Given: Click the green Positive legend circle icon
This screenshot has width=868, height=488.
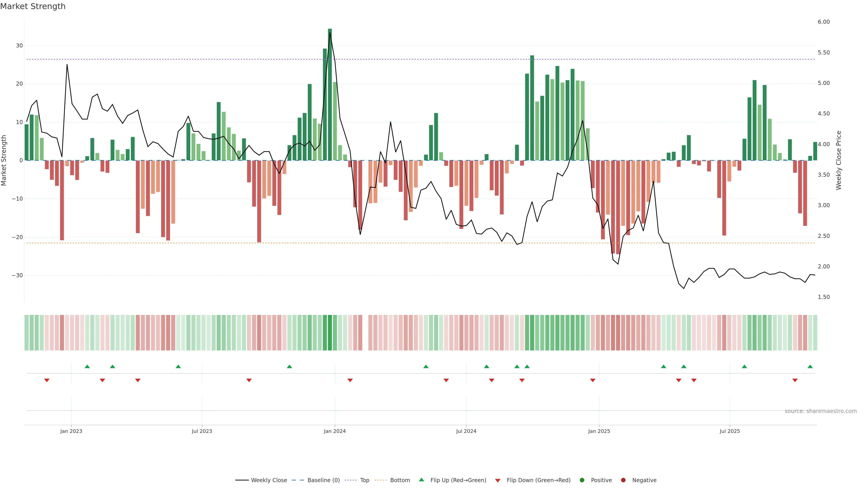Looking at the screenshot, I should coord(582,480).
